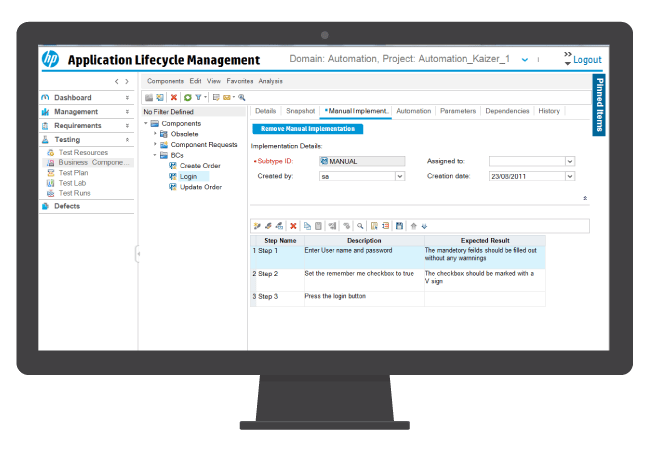Screen dimensions: 650x450
Task: Collapse the BCs folder in the tree
Action: pos(155,155)
